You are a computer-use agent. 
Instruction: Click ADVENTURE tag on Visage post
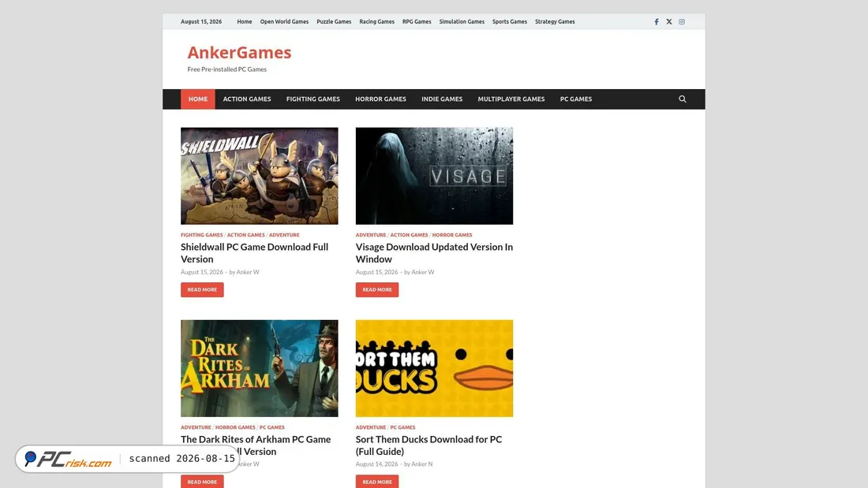(x=371, y=235)
